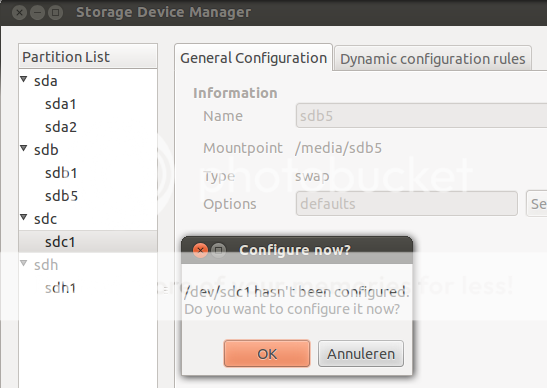Screen dimensions: 547x388
Task: Collapse the sdb tree node
Action: pyautogui.click(x=24, y=148)
